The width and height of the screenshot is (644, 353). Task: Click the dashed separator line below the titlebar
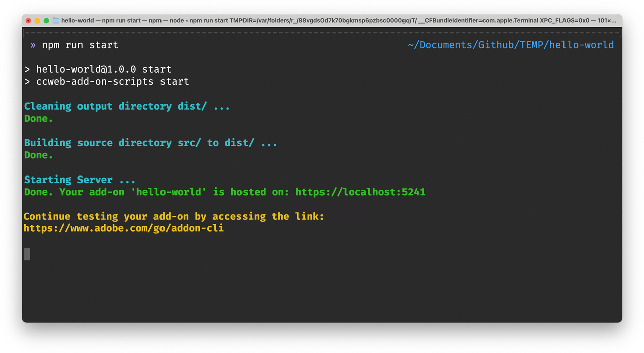(322, 31)
